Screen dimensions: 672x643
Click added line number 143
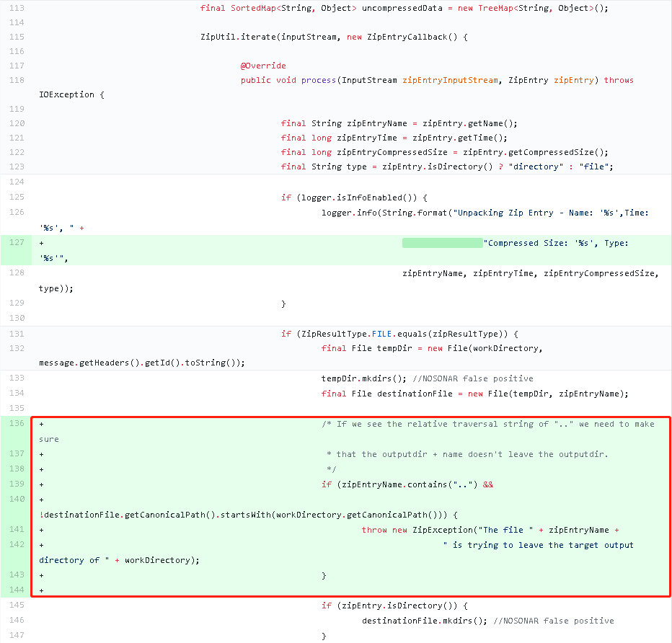17,575
